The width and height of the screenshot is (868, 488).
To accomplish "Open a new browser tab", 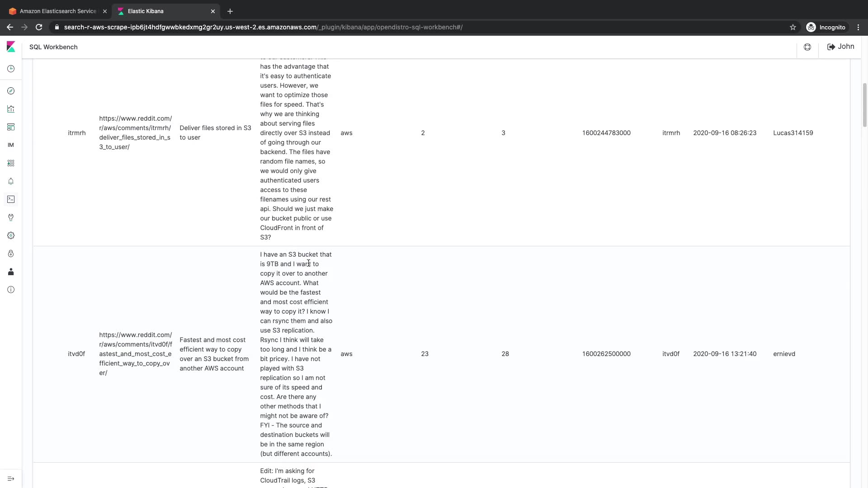I will 230,11.
